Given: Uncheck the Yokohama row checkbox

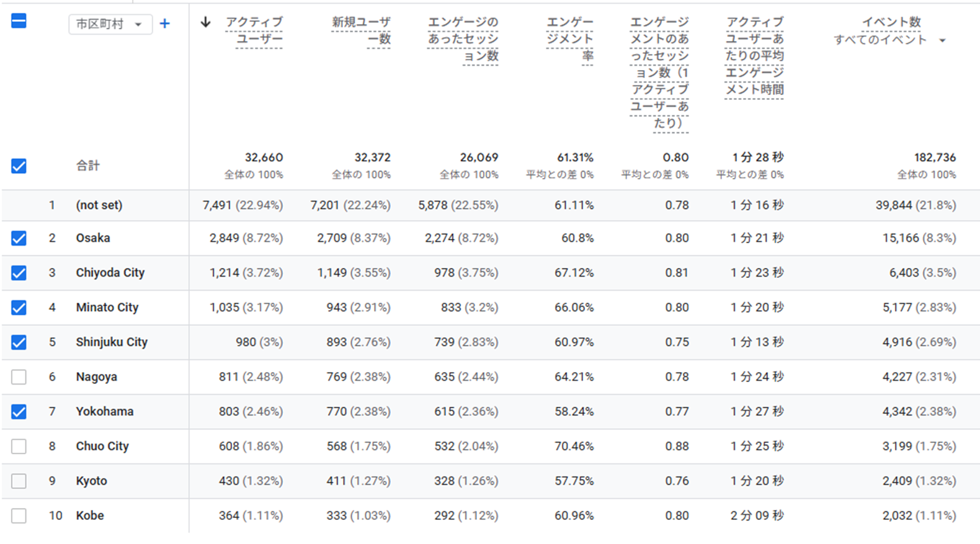Looking at the screenshot, I should pyautogui.click(x=19, y=412).
